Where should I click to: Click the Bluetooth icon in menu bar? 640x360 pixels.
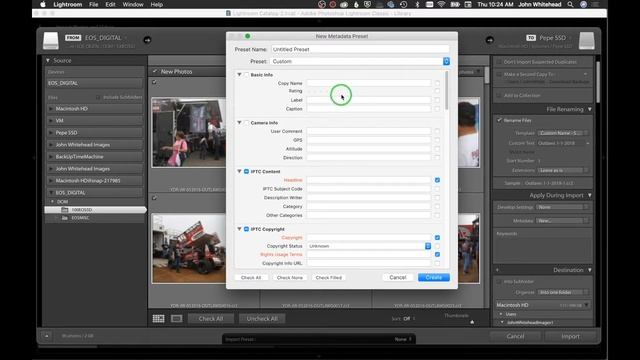pos(417,4)
